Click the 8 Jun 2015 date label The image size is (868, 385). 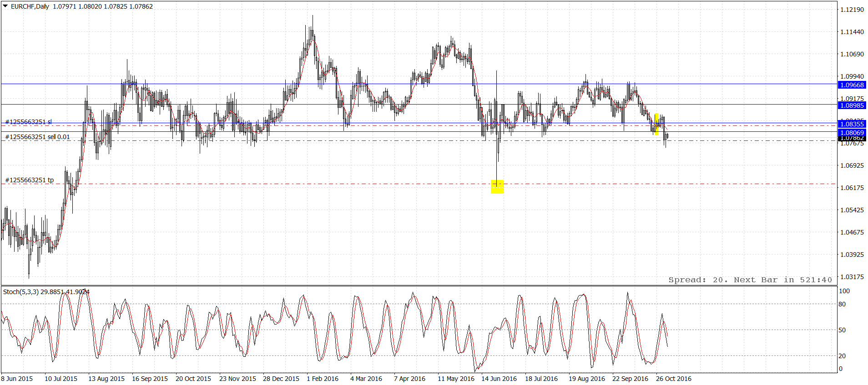point(17,379)
